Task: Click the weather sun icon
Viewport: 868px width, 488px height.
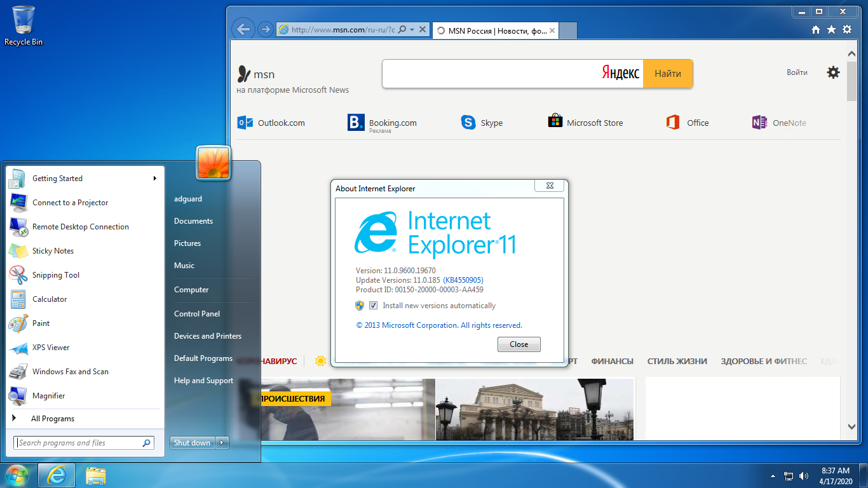Action: click(x=321, y=361)
